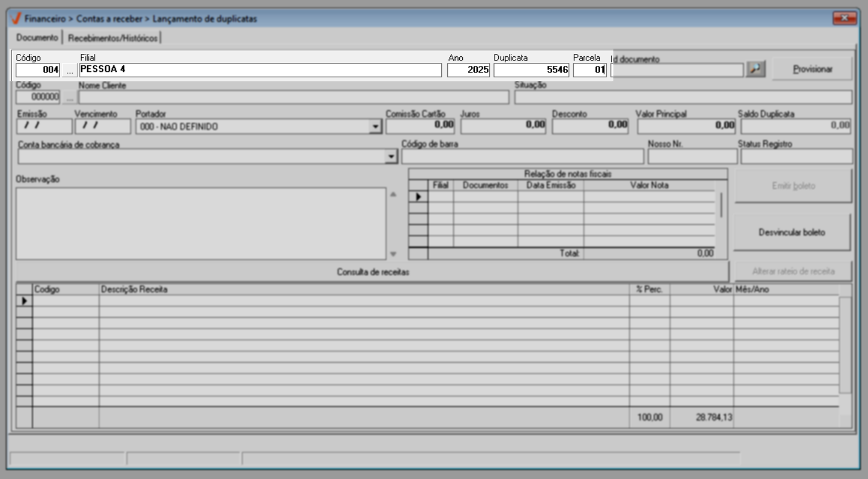The height and width of the screenshot is (479, 868).
Task: Click the Data Emissão column header
Action: click(x=551, y=185)
